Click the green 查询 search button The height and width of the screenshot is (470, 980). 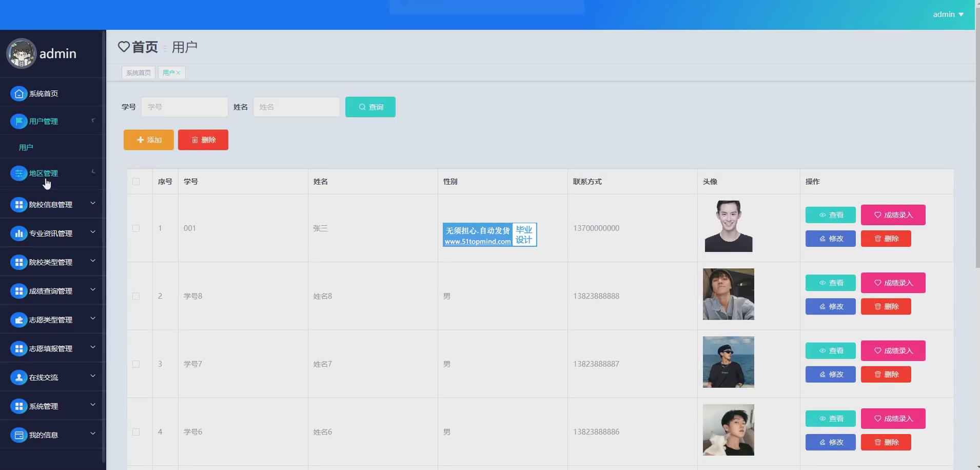tap(370, 107)
